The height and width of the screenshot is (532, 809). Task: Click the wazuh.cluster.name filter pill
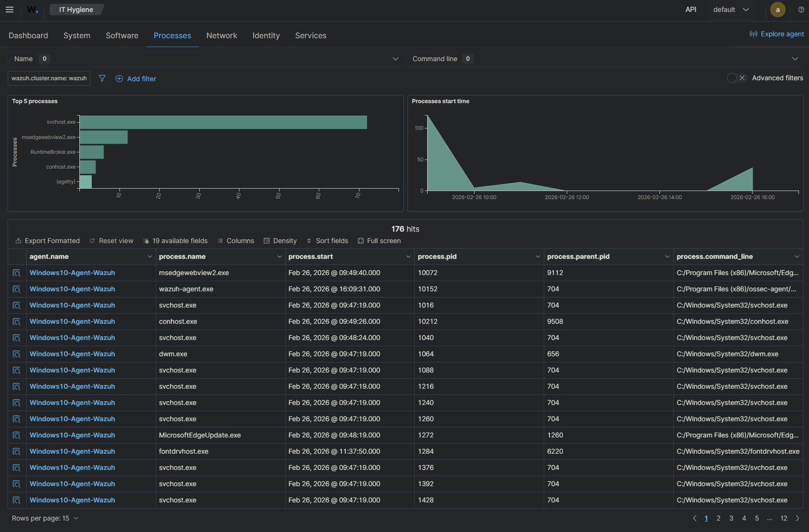pos(49,78)
